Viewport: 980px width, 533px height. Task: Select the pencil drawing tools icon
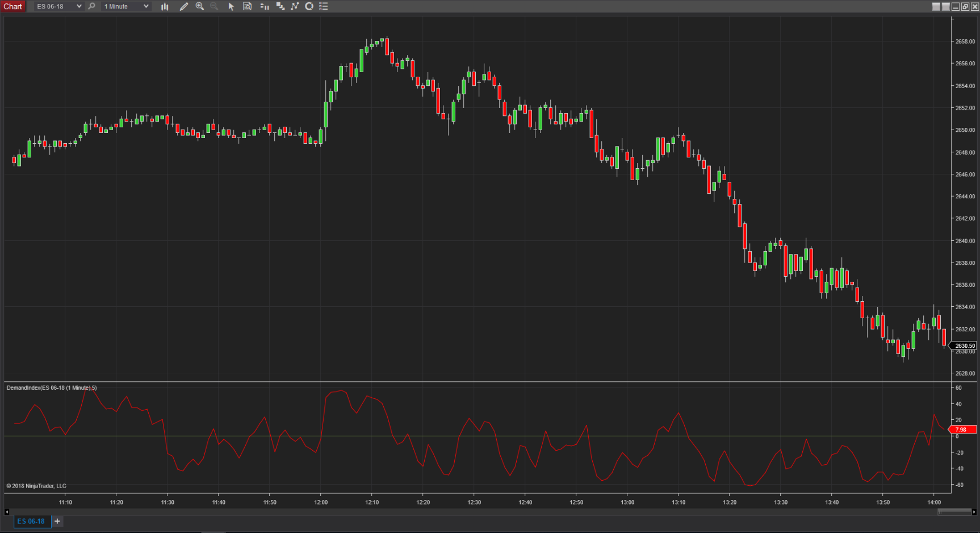(183, 6)
